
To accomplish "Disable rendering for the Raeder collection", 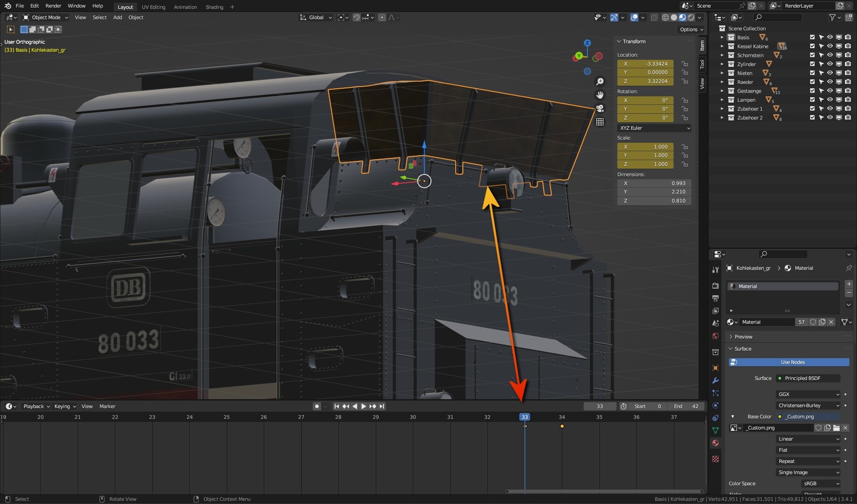I will 848,82.
